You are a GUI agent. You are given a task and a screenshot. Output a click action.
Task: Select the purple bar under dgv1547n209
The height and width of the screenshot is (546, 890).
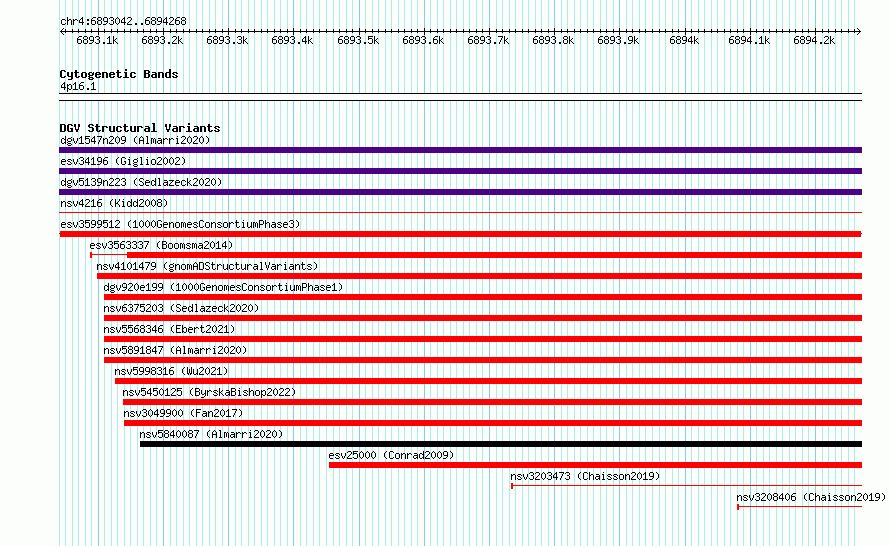[x=460, y=150]
